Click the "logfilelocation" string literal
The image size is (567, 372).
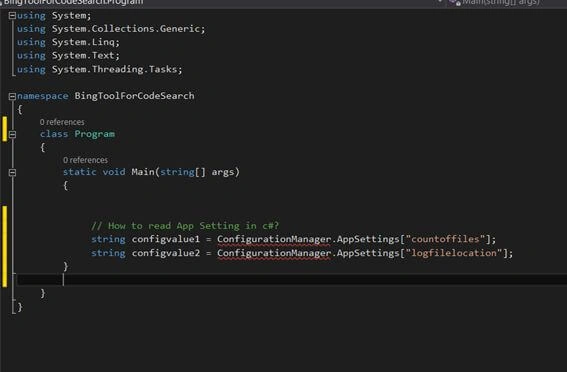tap(454, 253)
